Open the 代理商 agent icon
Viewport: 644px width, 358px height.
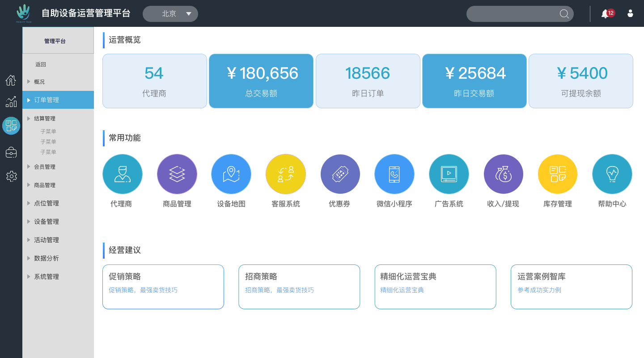122,174
